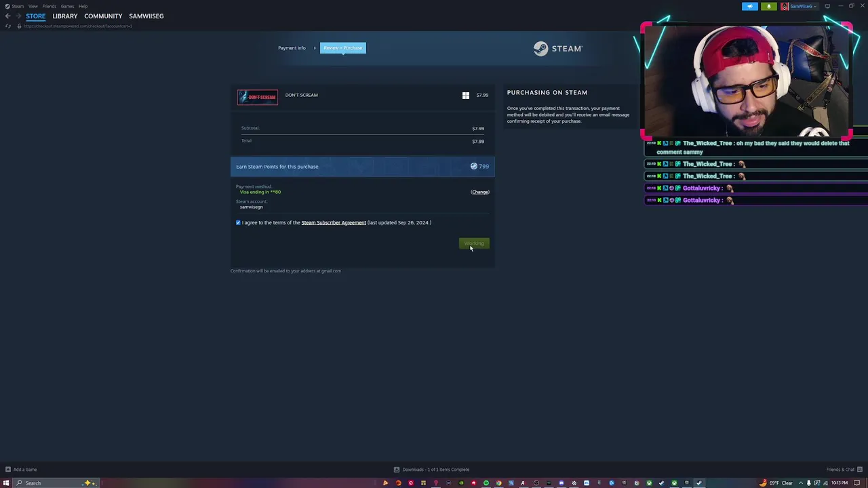
Task: Click the Steam Points coin icon
Action: 474,166
